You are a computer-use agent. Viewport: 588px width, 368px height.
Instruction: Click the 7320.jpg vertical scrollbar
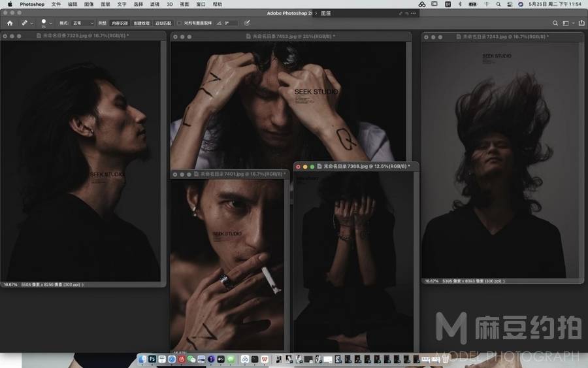[x=163, y=161]
